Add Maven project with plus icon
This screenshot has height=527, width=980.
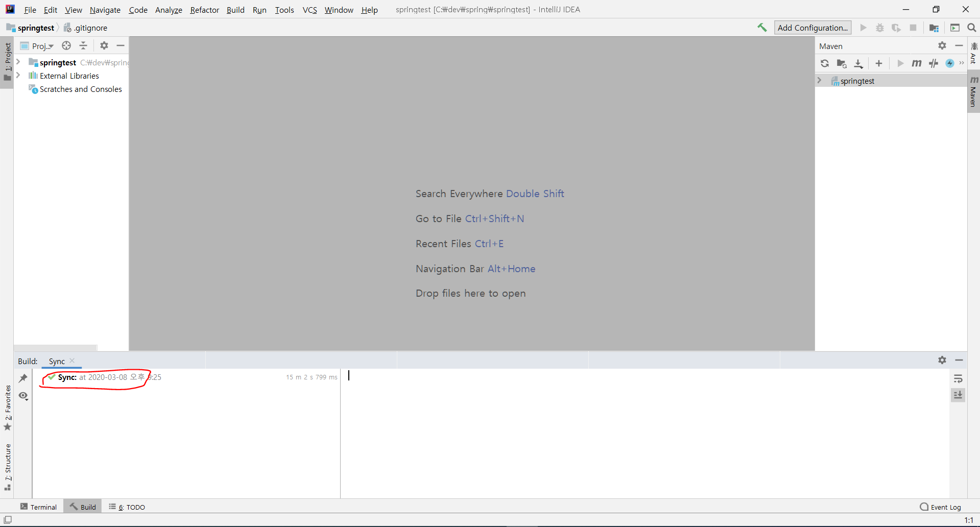(x=879, y=63)
